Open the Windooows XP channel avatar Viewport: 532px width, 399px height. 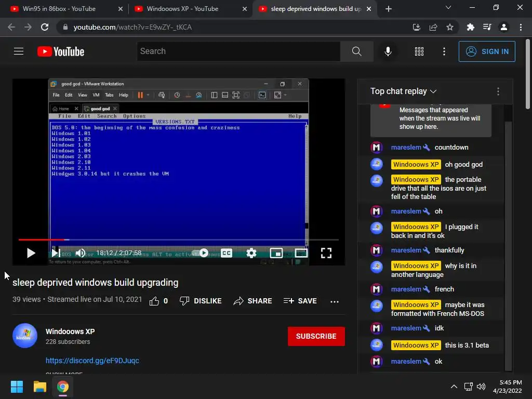click(25, 336)
